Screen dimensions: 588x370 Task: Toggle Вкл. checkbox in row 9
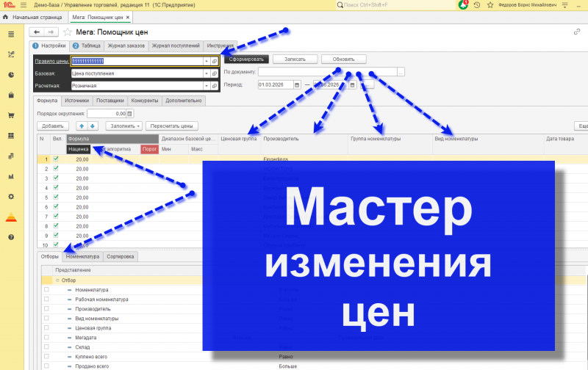point(56,235)
